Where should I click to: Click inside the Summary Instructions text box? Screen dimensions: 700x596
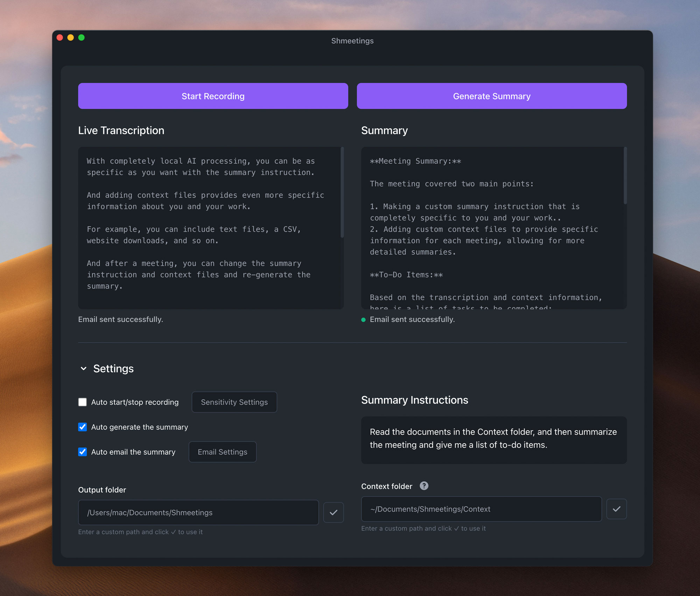point(494,440)
